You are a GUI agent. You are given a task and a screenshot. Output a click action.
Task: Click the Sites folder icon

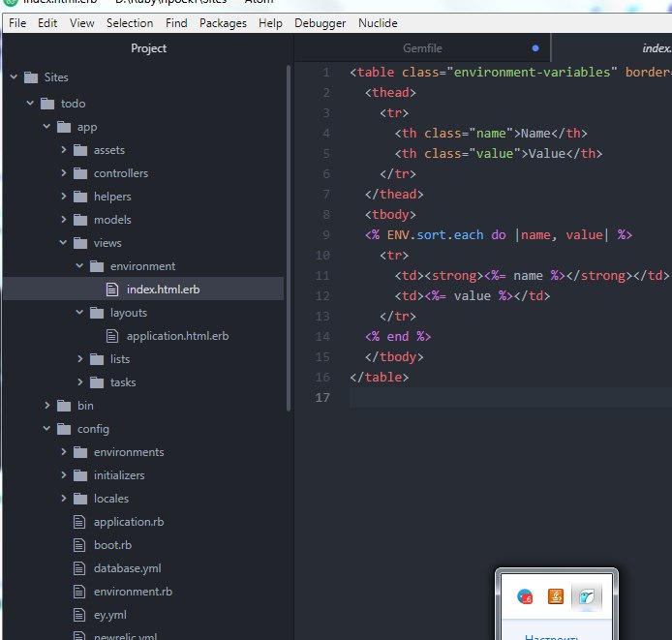click(31, 77)
